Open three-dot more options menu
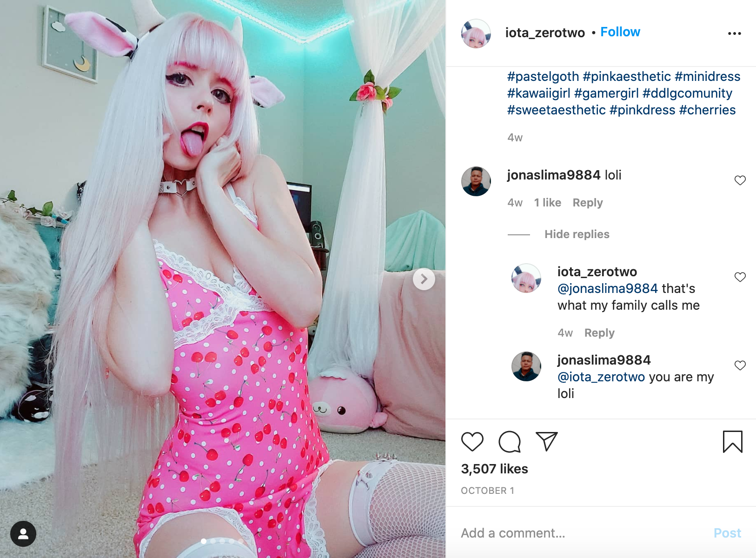756x558 pixels. coord(734,33)
